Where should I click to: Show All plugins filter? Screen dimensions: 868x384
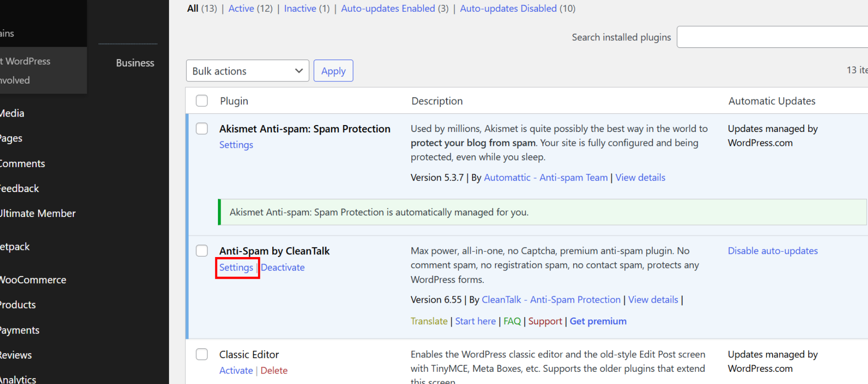click(193, 9)
